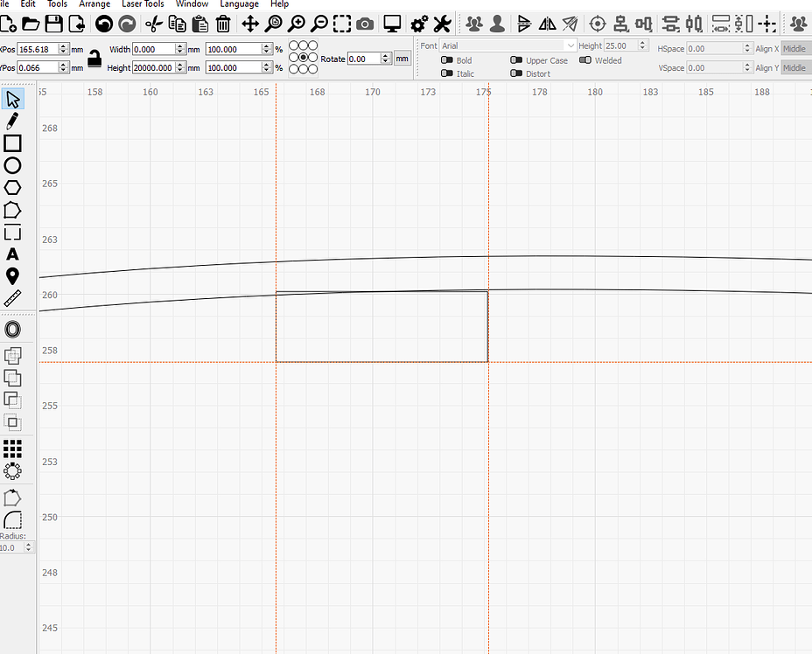Increase Width value with stepper arrow
812x654 pixels.
(180, 46)
